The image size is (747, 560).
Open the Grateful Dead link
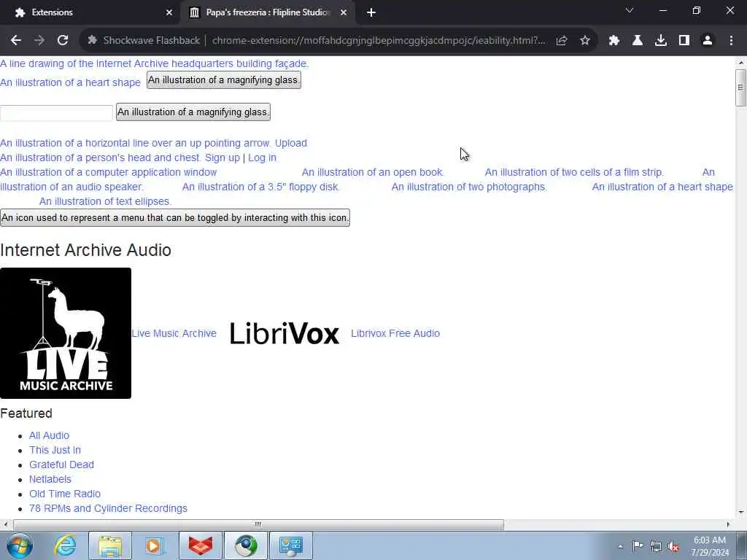click(61, 464)
